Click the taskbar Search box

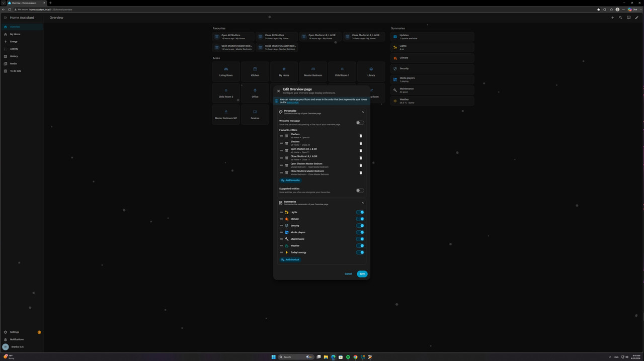coord(296,357)
